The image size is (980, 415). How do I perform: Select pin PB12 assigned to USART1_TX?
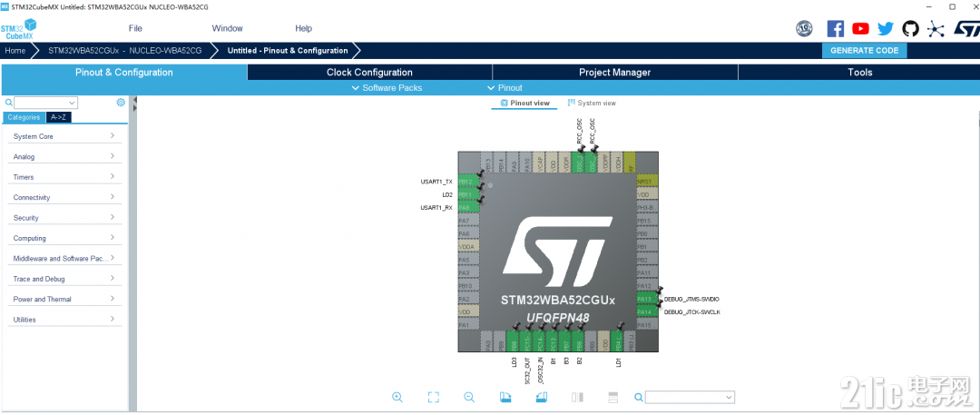pyautogui.click(x=468, y=182)
